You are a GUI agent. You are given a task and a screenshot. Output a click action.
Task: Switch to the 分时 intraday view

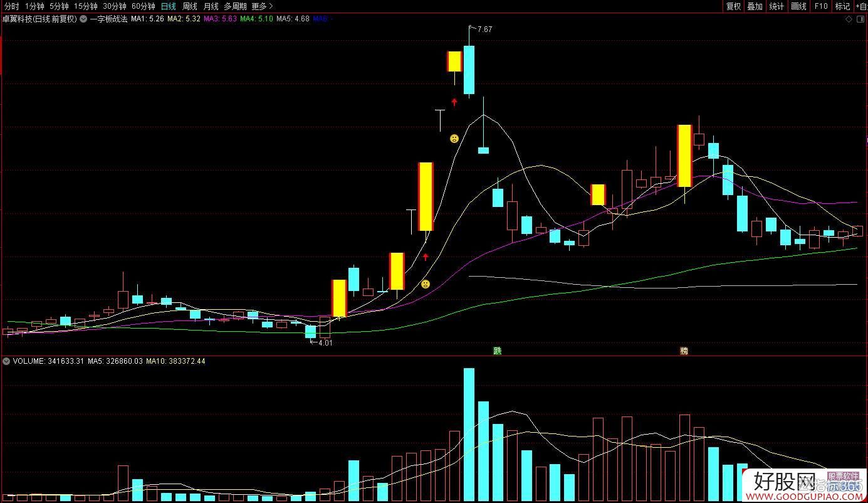click(11, 6)
